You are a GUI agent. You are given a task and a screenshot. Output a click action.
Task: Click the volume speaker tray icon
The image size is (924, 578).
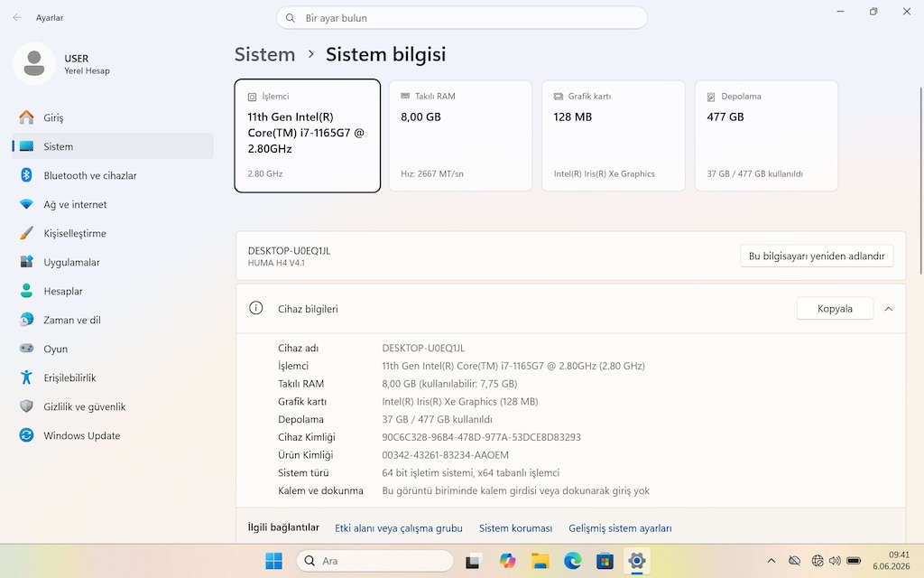coord(835,561)
